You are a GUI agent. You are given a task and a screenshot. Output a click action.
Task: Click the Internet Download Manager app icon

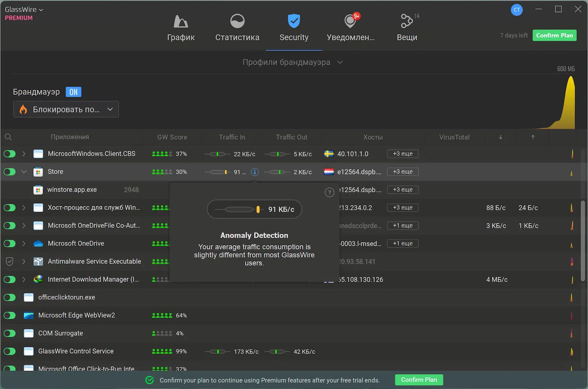tap(38, 279)
